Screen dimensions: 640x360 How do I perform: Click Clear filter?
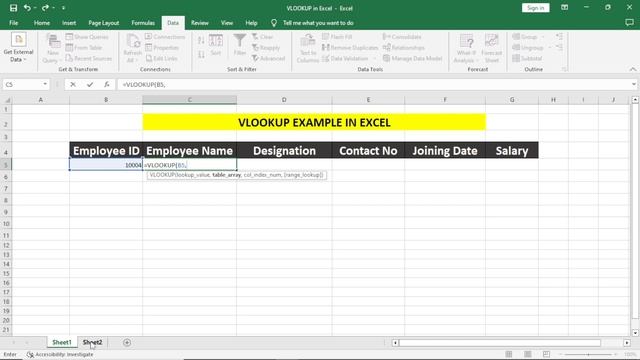[262, 37]
